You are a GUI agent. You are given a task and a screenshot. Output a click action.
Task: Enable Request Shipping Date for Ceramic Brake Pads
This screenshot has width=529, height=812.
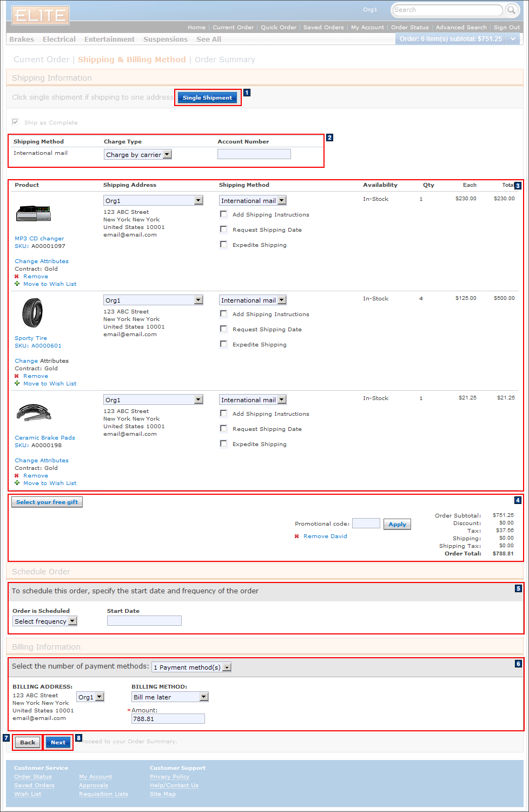click(223, 428)
